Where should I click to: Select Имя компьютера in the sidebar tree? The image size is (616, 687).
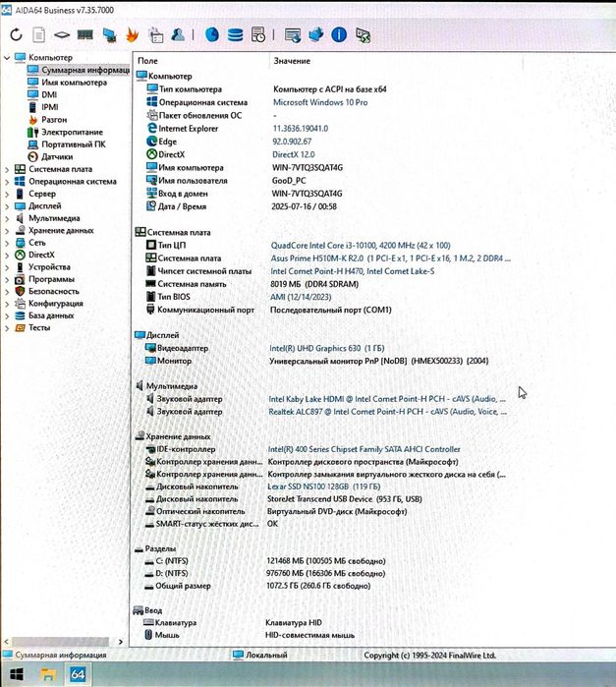(x=67, y=83)
